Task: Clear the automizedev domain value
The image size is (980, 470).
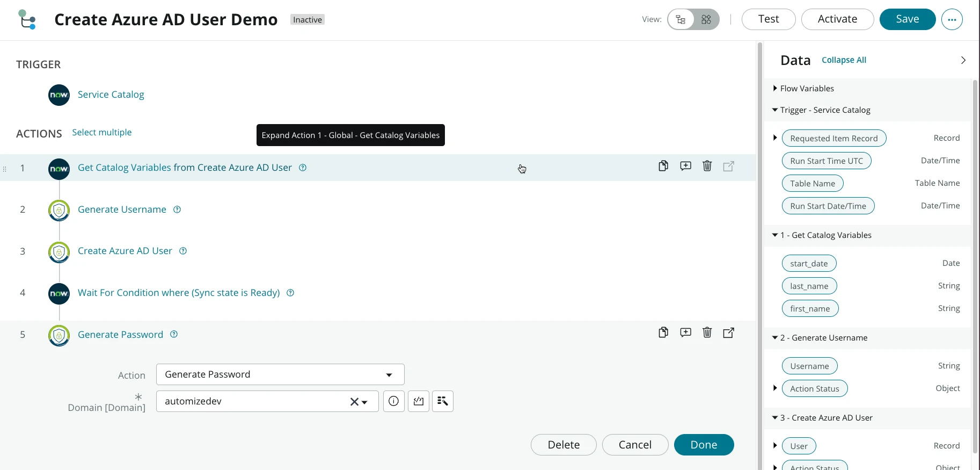Action: tap(354, 402)
